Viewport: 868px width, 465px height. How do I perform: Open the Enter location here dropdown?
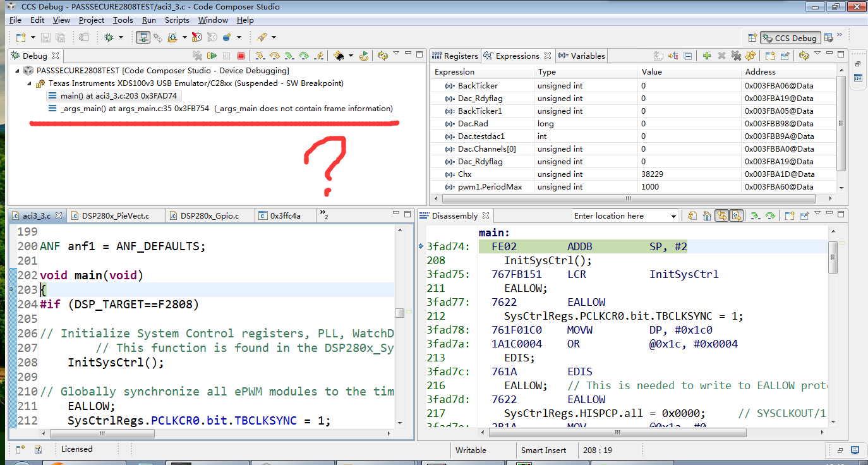pos(673,216)
